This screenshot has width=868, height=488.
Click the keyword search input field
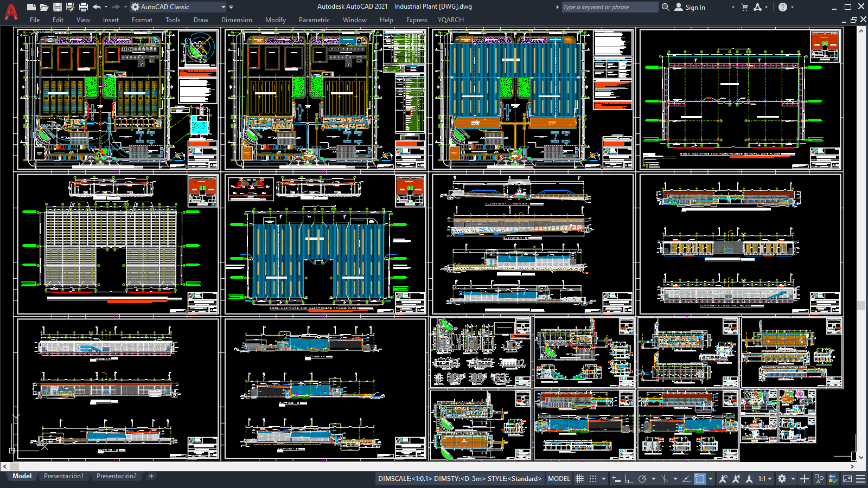[608, 7]
